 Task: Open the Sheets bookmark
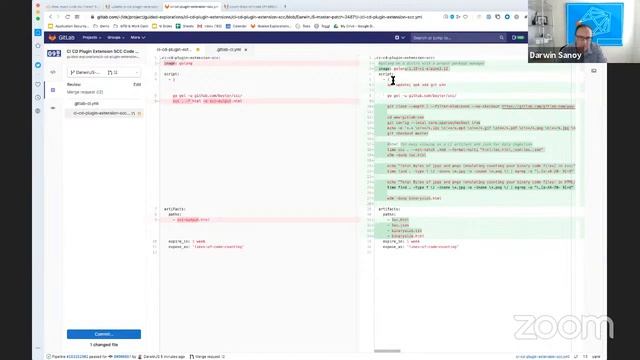coord(185,26)
